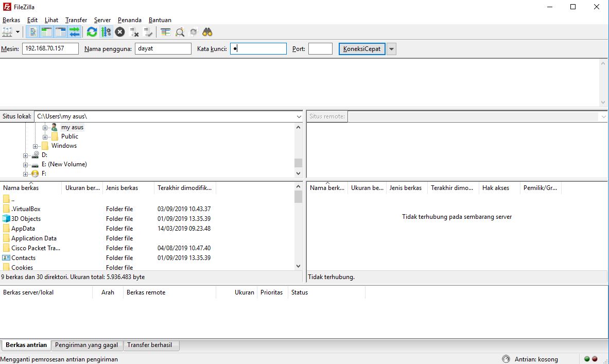Open the KoneksiCepat history dropdown
The image size is (609, 364).
pyautogui.click(x=391, y=48)
